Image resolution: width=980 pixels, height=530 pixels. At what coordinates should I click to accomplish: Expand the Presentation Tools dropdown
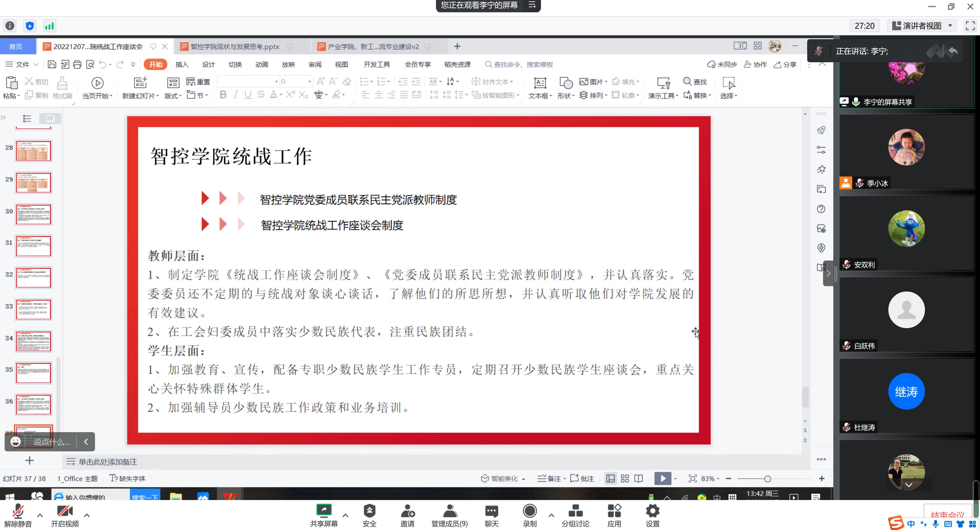point(663,96)
